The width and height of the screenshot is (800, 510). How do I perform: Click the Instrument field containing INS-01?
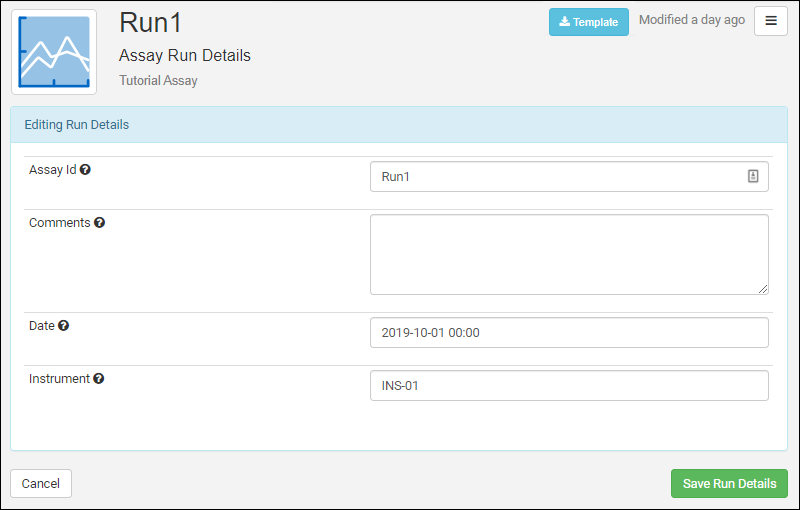click(568, 386)
